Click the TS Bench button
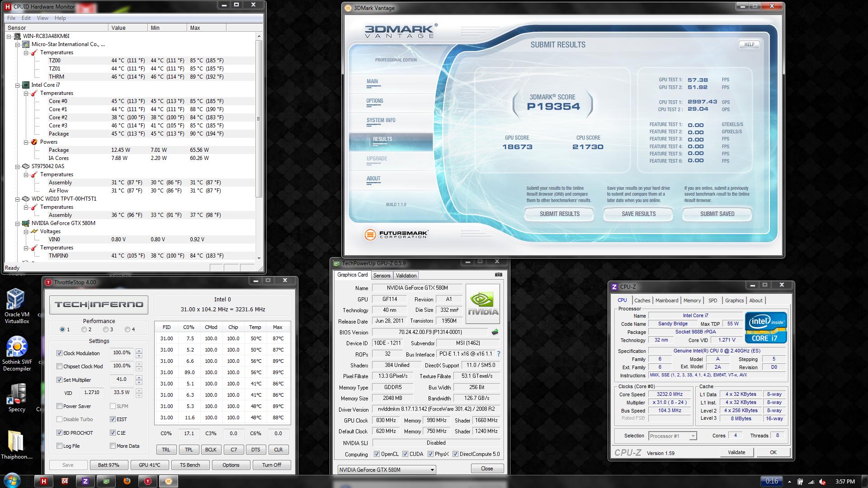The image size is (868, 488). tap(190, 465)
